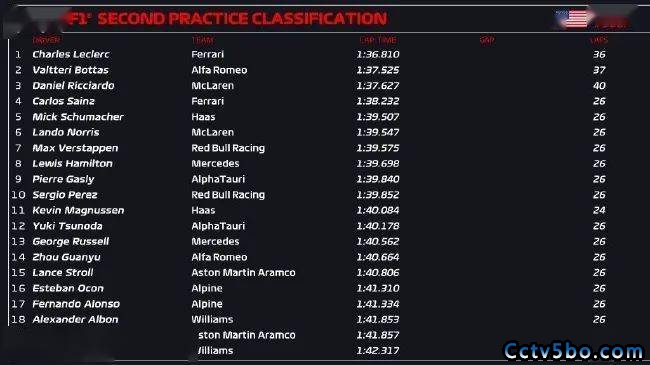Select the Charles Leclerc row

point(310,54)
